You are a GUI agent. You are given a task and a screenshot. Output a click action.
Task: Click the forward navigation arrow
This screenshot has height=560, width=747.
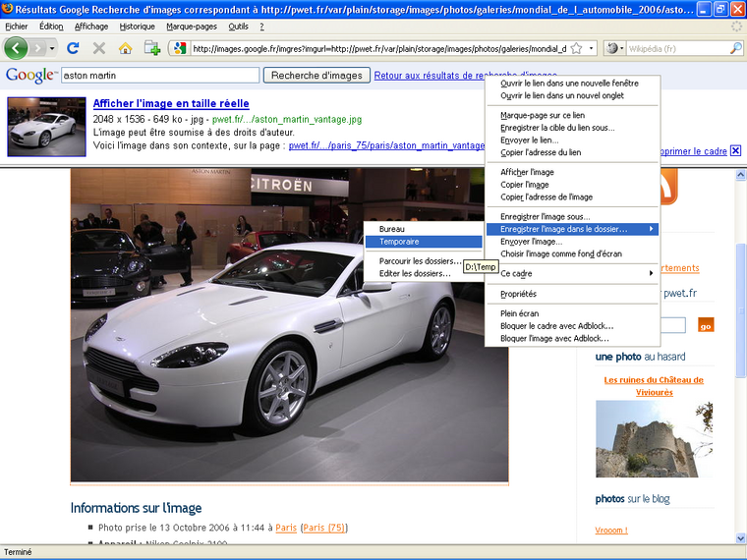37,48
